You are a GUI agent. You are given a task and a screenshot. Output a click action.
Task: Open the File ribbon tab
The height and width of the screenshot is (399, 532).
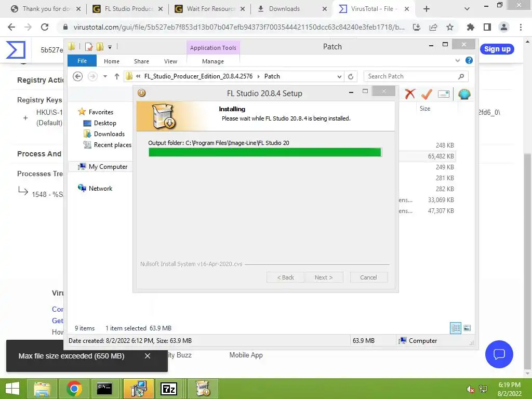(82, 61)
